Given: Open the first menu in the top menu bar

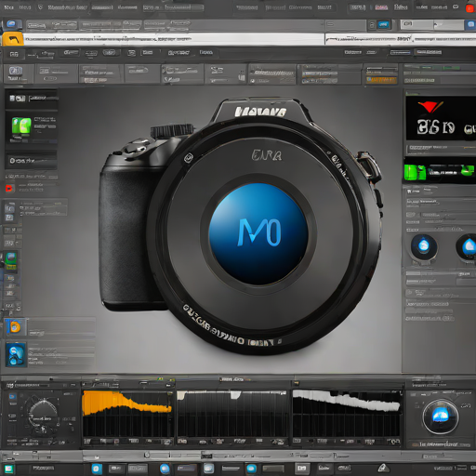Looking at the screenshot, I should (8, 7).
